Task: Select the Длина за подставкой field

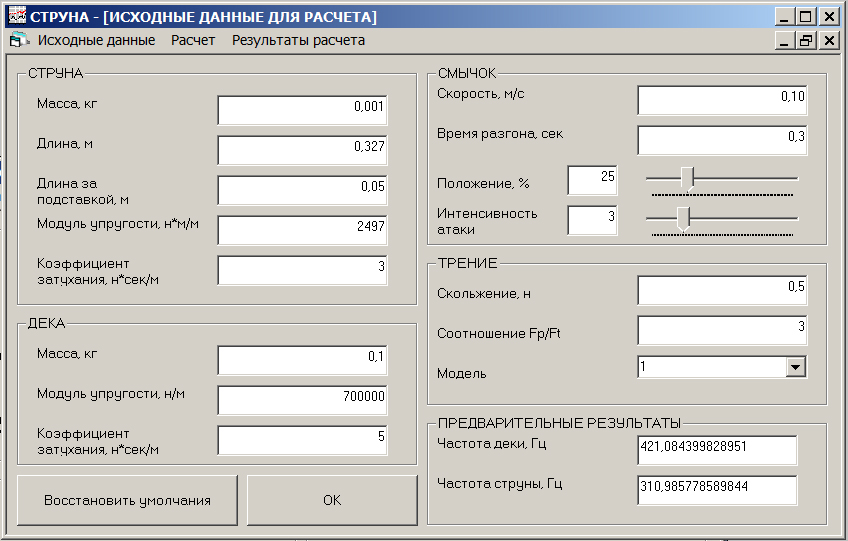Action: tap(301, 190)
